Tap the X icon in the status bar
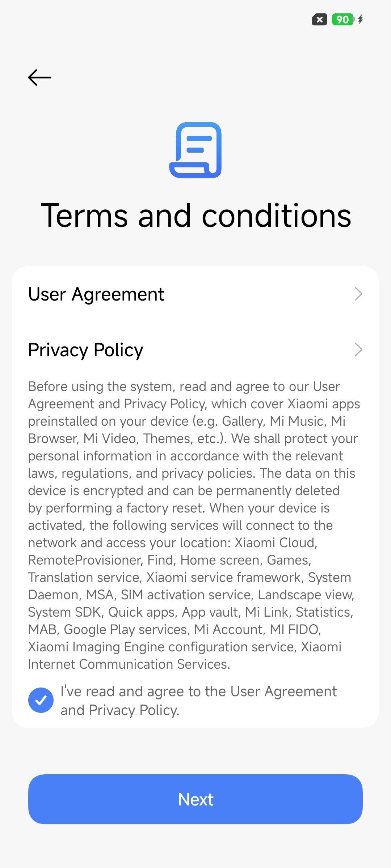 (319, 20)
